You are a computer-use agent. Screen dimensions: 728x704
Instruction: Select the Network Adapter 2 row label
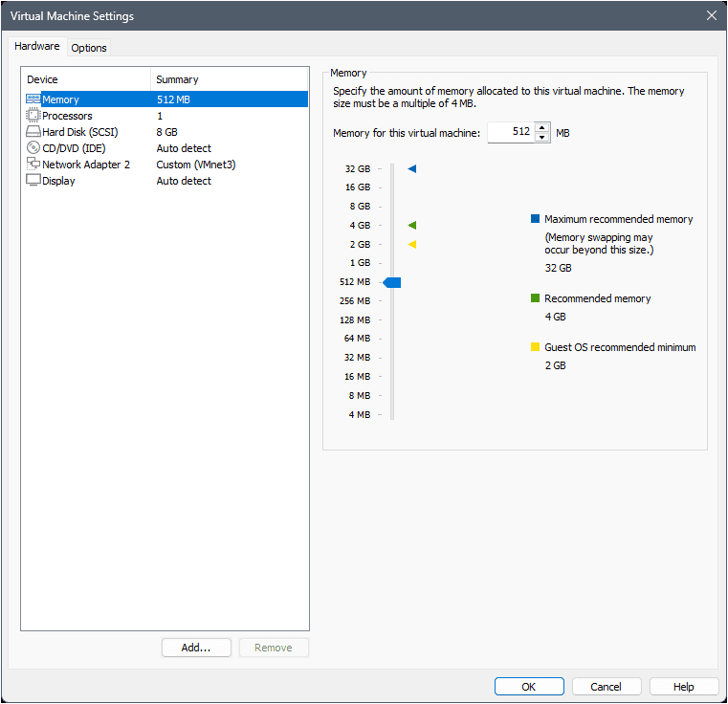tap(86, 165)
